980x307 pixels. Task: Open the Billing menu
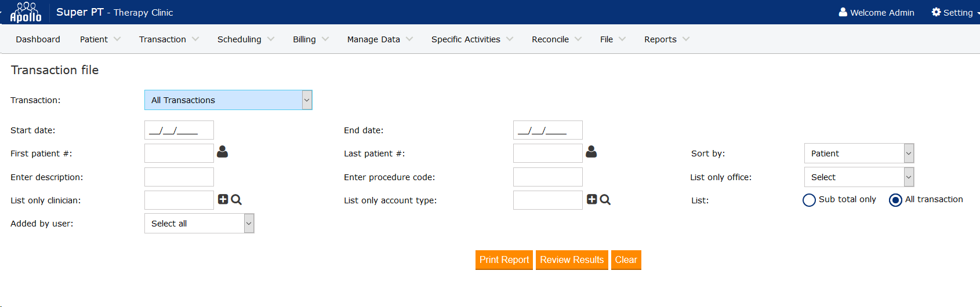coord(310,39)
